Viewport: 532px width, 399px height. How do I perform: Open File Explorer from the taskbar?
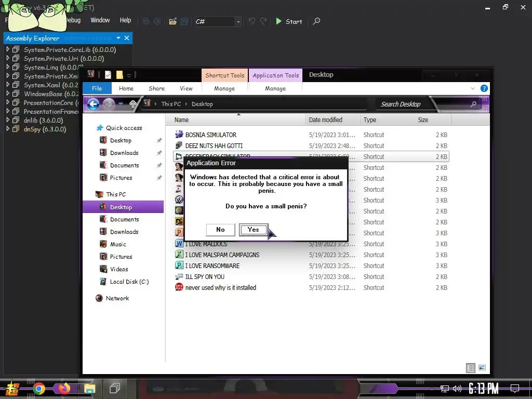pyautogui.click(x=89, y=389)
